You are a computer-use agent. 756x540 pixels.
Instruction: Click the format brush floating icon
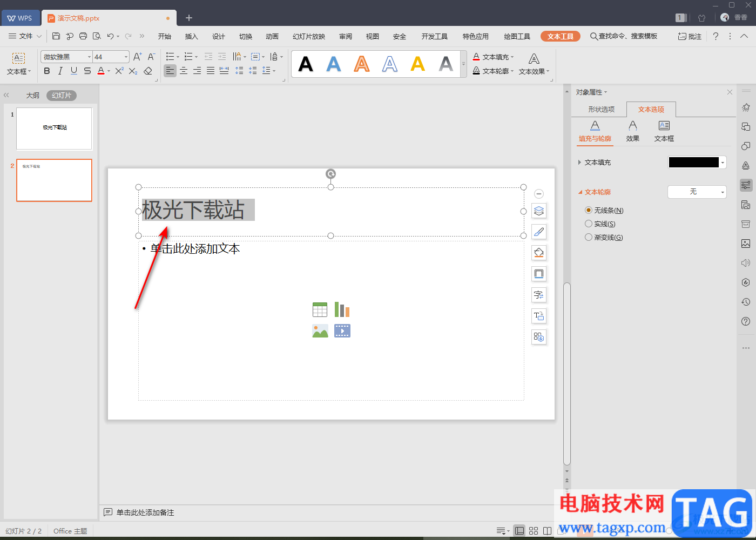point(539,232)
